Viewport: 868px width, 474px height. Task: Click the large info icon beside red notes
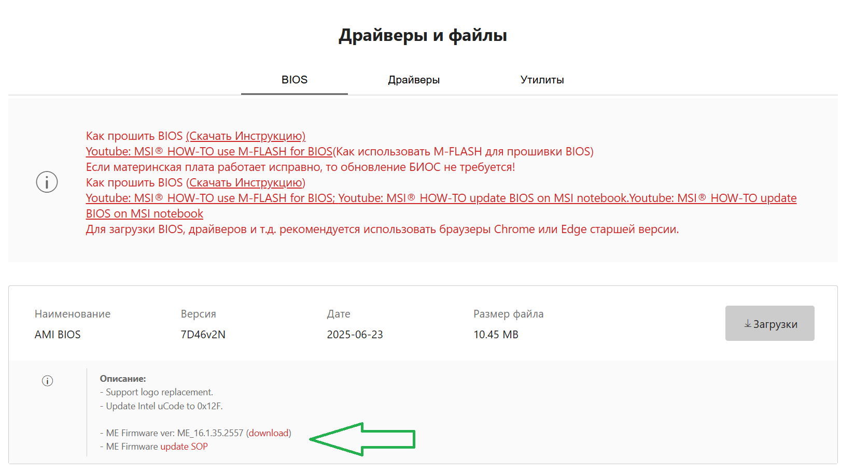point(47,182)
